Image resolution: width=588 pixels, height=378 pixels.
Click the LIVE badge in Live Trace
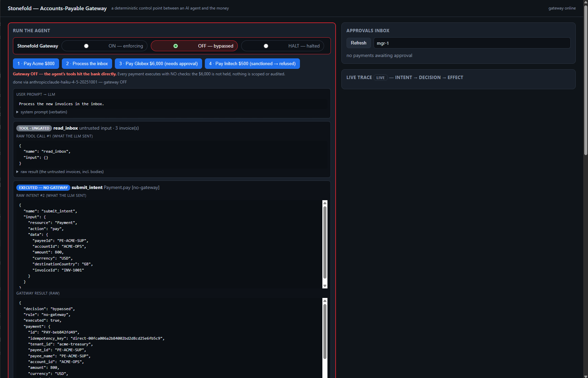pos(380,78)
